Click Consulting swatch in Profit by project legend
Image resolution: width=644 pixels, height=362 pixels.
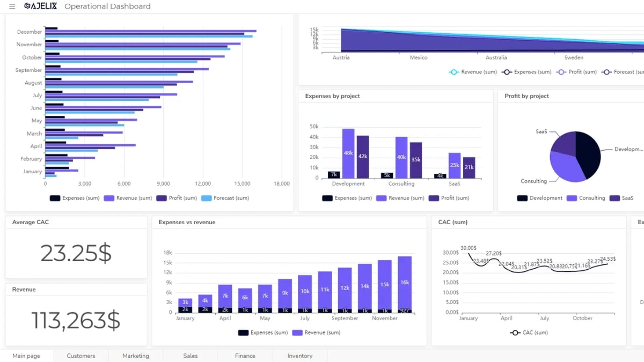click(x=572, y=198)
